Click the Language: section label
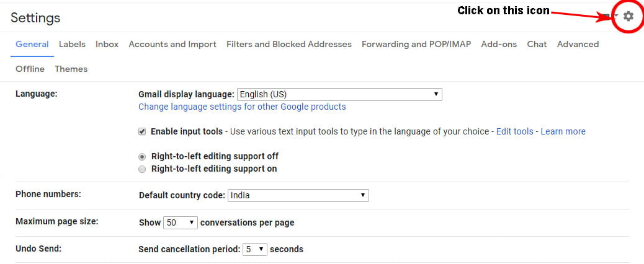This screenshot has height=264, width=644. point(37,94)
